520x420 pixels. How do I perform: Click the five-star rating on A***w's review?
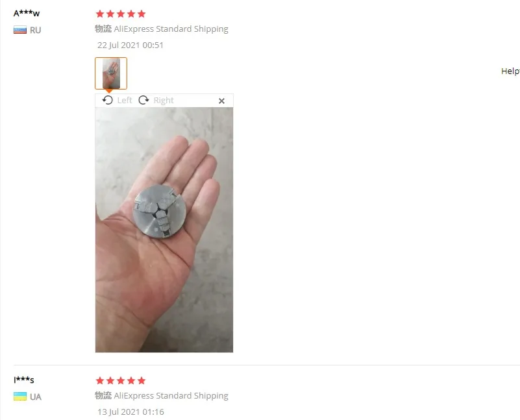click(121, 14)
